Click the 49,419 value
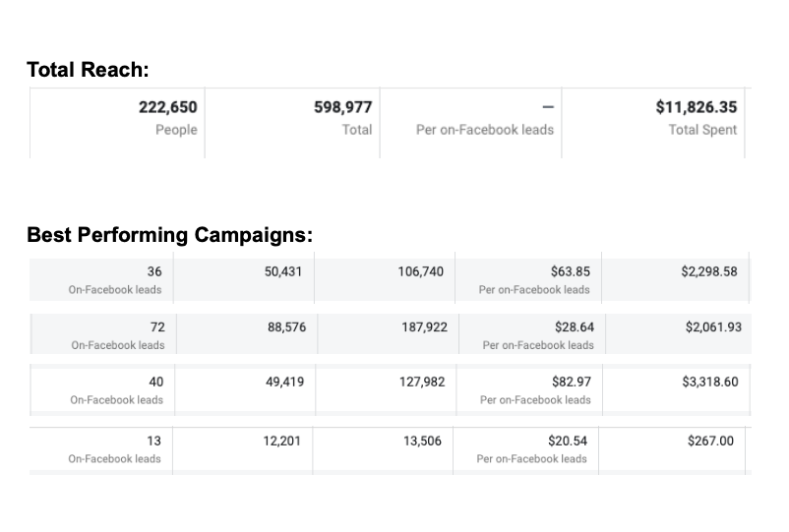Image resolution: width=789 pixels, height=532 pixels. point(284,382)
